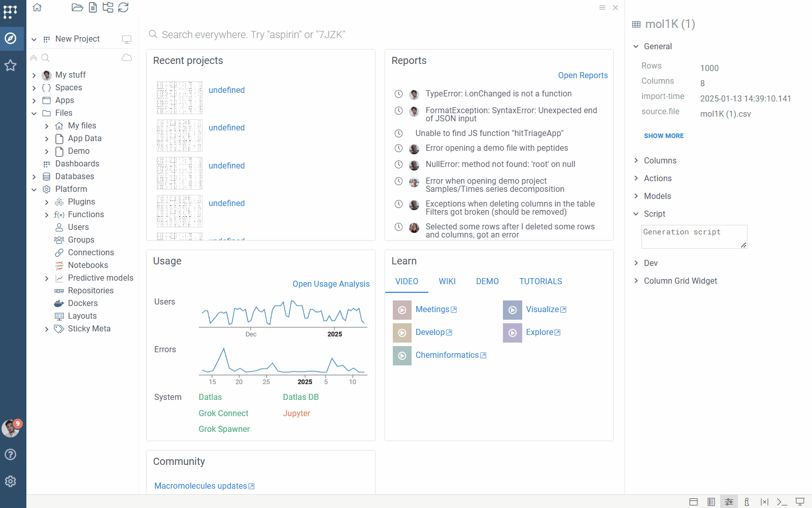The width and height of the screenshot is (812, 508).
Task: Expand the Databases tree node
Action: pyautogui.click(x=34, y=177)
